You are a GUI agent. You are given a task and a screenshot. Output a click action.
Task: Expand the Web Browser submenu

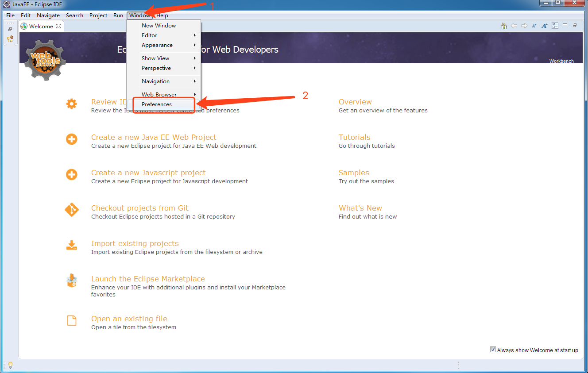click(164, 95)
